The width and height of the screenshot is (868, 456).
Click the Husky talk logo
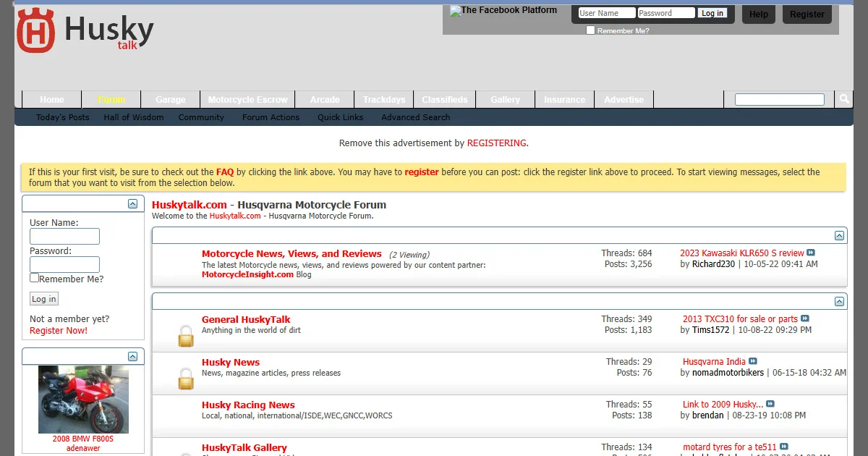coord(85,31)
